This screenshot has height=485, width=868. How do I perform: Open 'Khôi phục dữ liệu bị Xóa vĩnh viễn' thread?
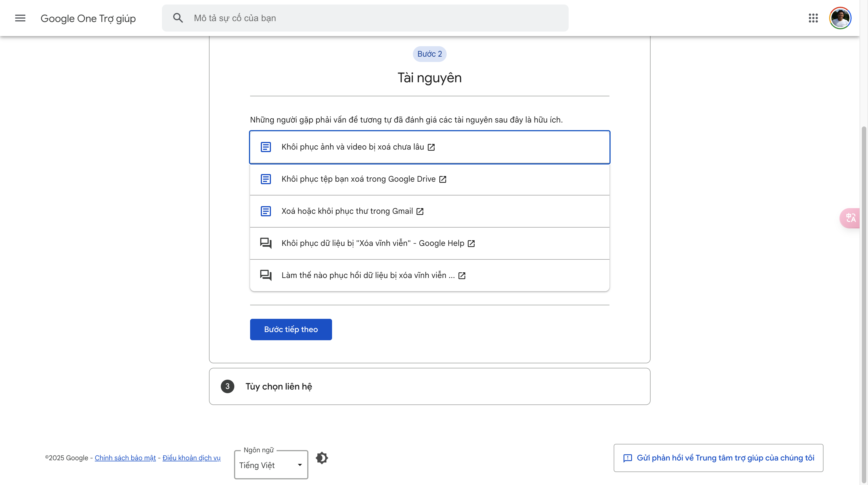pyautogui.click(x=429, y=243)
